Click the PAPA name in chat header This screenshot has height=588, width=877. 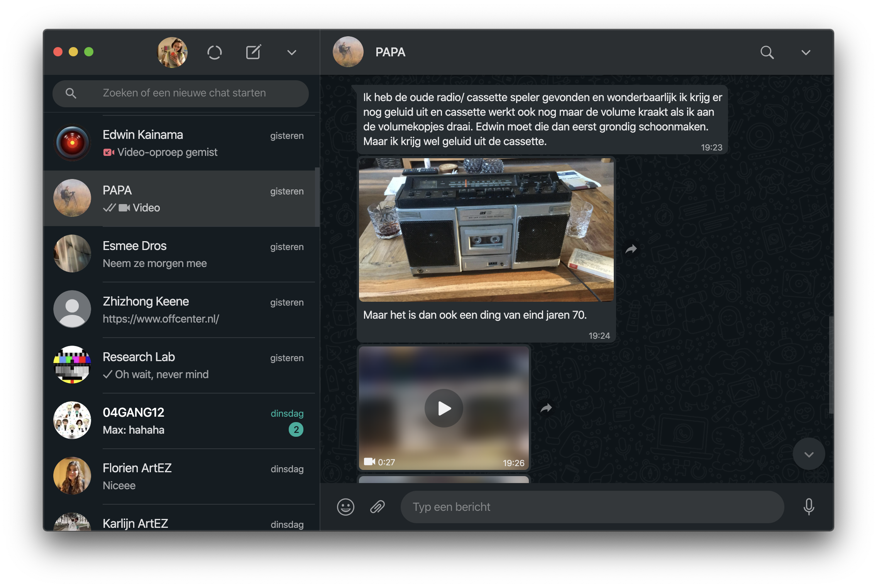[x=390, y=52]
